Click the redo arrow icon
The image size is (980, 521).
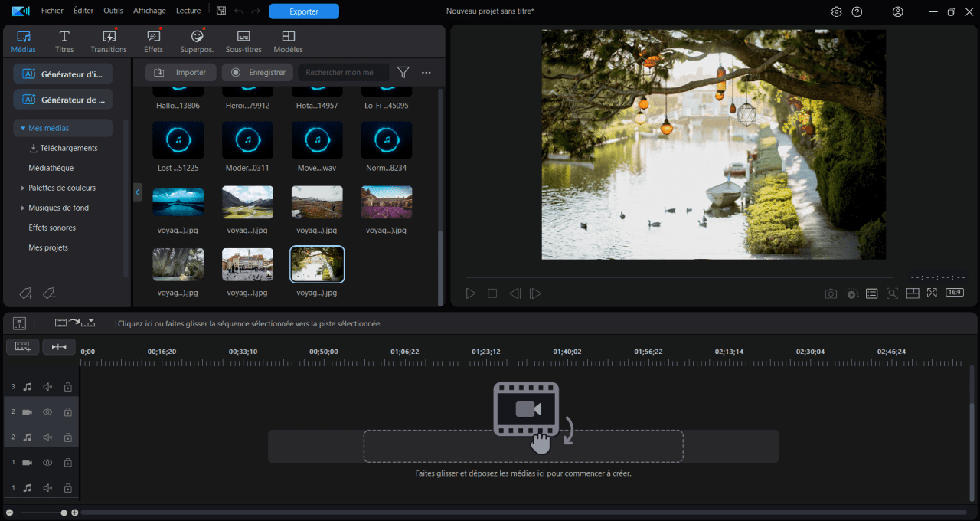tap(256, 11)
